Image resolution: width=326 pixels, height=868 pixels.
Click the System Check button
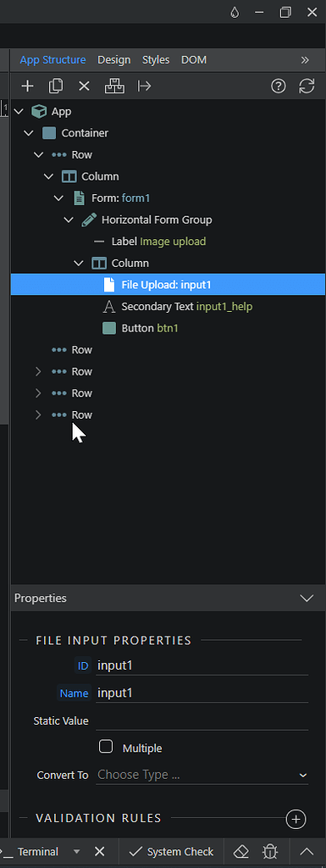pos(171,851)
